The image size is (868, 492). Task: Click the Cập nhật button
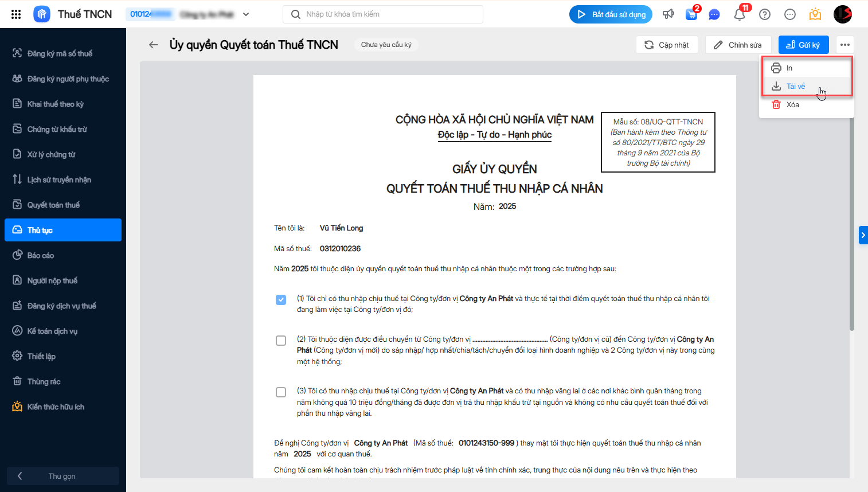point(667,45)
